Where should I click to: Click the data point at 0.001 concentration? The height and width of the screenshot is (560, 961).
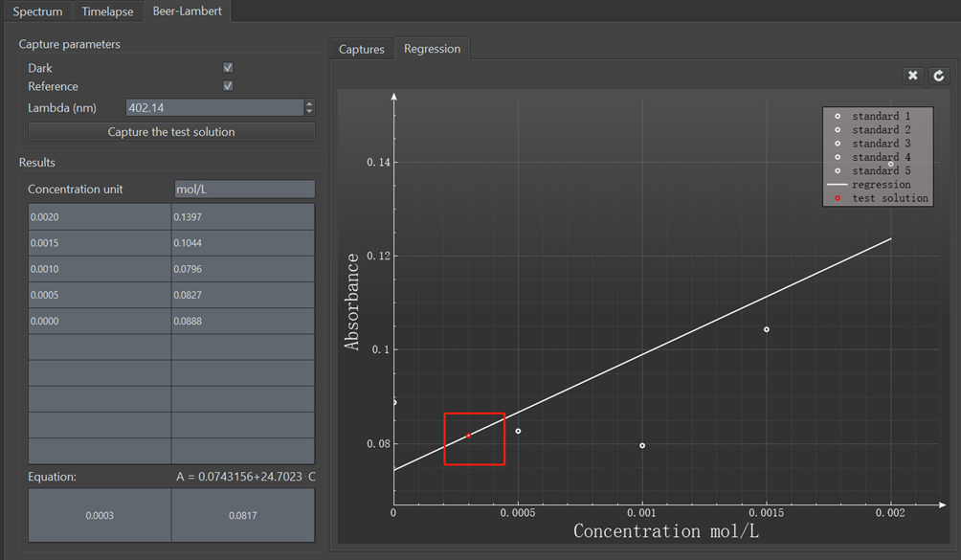(x=642, y=445)
